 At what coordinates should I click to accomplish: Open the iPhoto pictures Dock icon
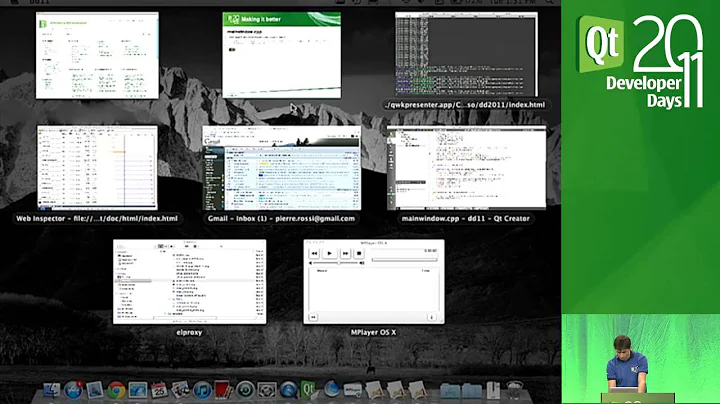tap(180, 390)
